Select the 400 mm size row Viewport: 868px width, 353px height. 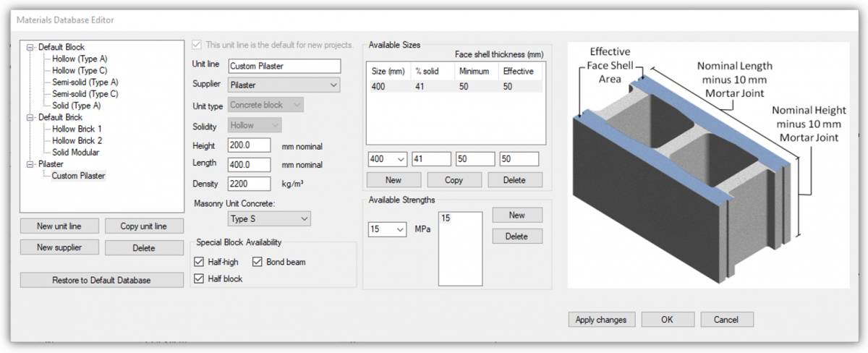[x=454, y=86]
